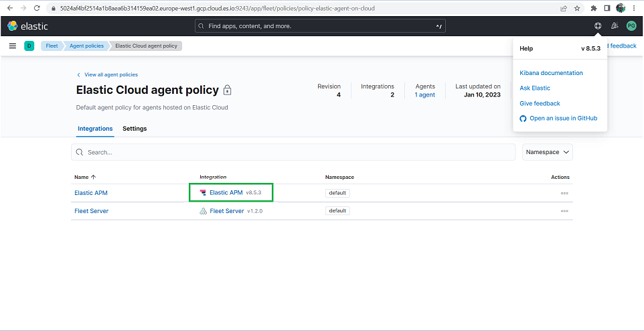
Task: Open the browser extensions puzzle icon
Action: pos(594,8)
